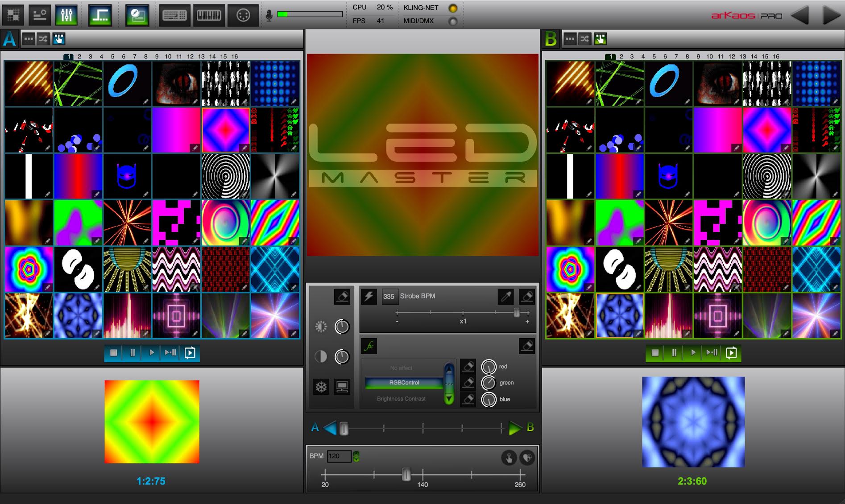Toggle shuffle mode on deck A
The width and height of the screenshot is (845, 504).
(43, 39)
